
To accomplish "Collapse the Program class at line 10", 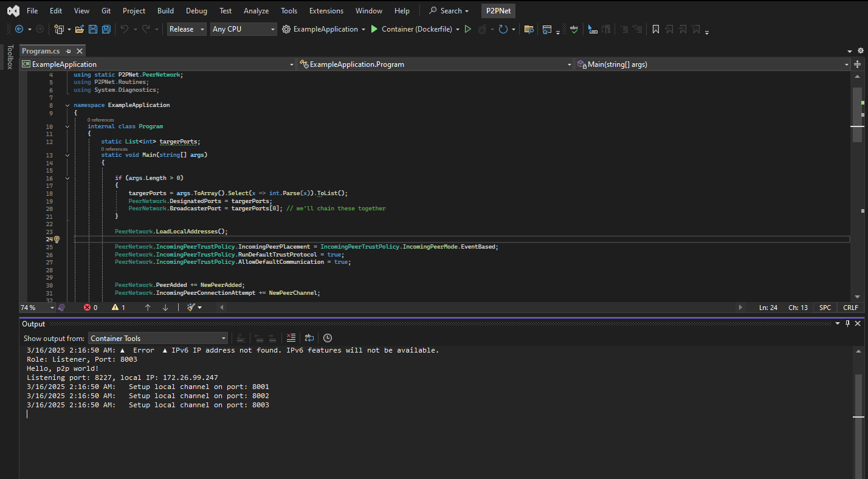I will click(x=67, y=126).
